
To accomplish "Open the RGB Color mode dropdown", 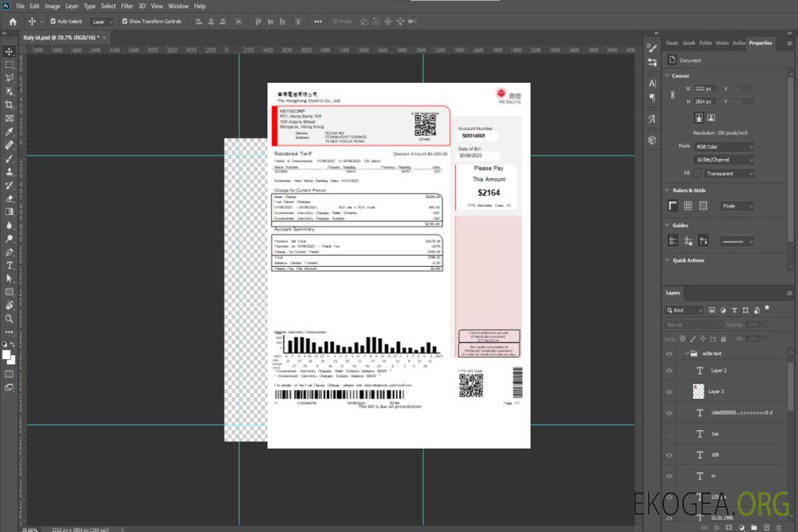I will pos(724,147).
